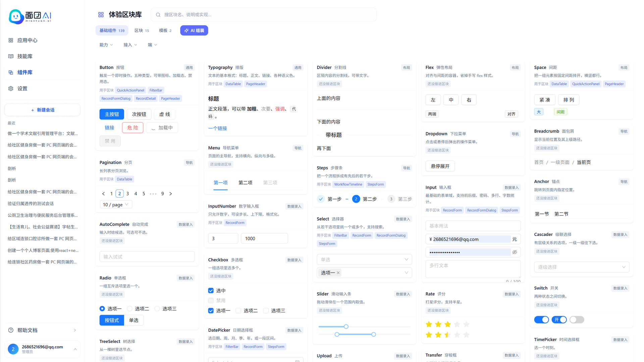
Task: Click the second star in the bottom rating row
Action: coord(438,335)
